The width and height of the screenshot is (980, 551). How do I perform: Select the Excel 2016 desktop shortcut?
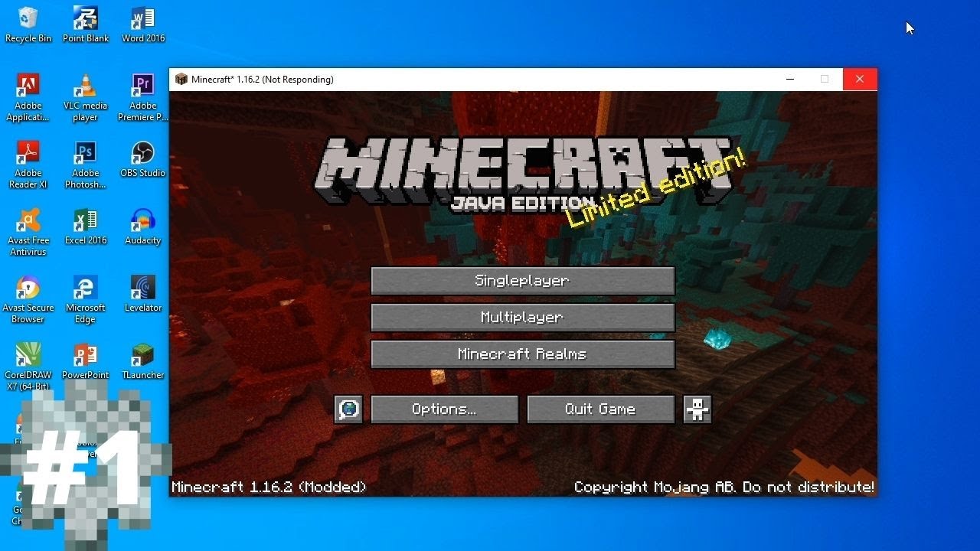coord(86,227)
